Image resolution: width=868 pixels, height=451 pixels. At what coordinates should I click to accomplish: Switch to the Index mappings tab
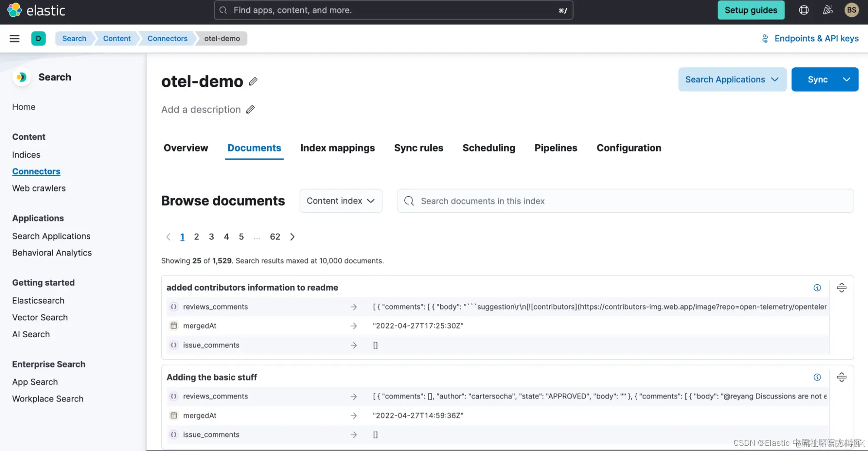point(337,148)
